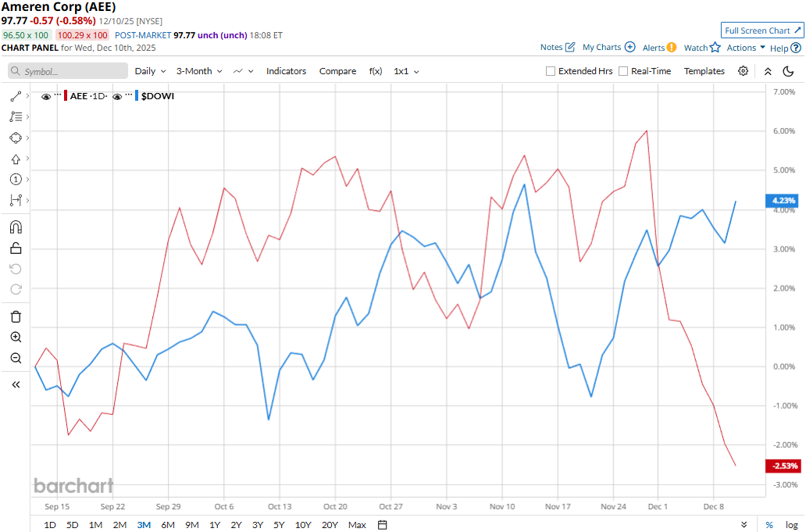The width and height of the screenshot is (806, 532).
Task: Open Alerts bell
Action: tap(659, 48)
